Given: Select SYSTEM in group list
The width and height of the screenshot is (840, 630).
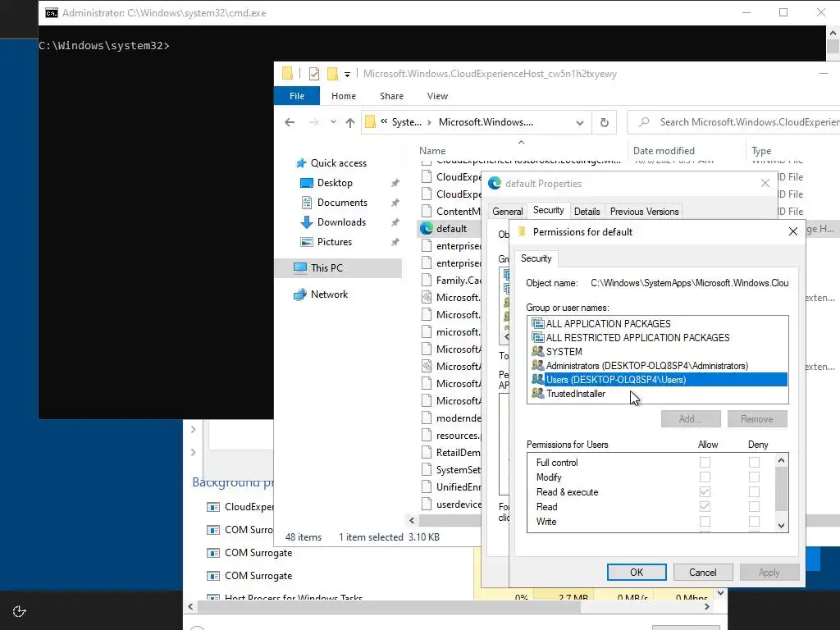Looking at the screenshot, I should [x=564, y=351].
